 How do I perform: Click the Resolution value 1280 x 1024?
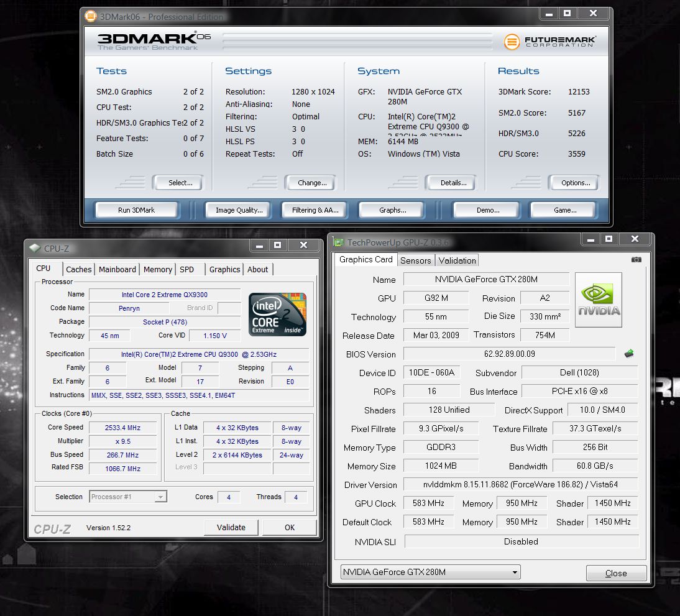point(313,91)
